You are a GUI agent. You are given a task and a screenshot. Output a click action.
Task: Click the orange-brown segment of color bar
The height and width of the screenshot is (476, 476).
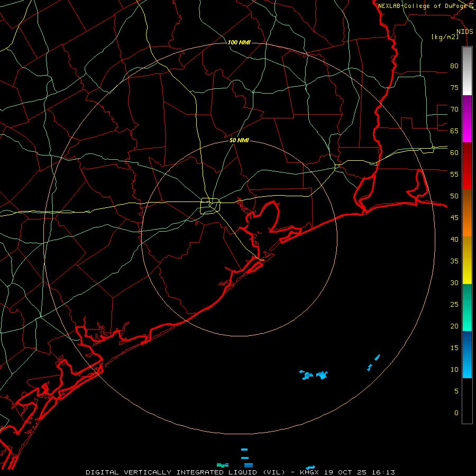click(x=467, y=213)
